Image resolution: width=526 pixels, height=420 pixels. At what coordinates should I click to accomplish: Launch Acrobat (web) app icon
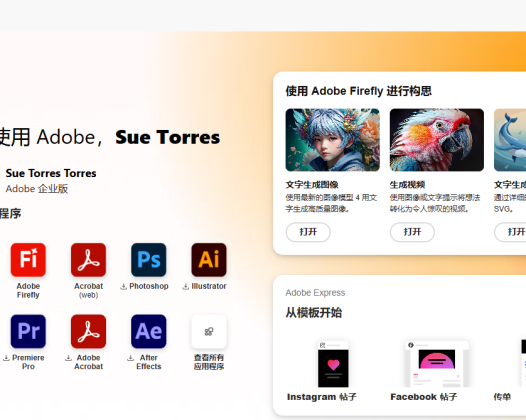(89, 260)
